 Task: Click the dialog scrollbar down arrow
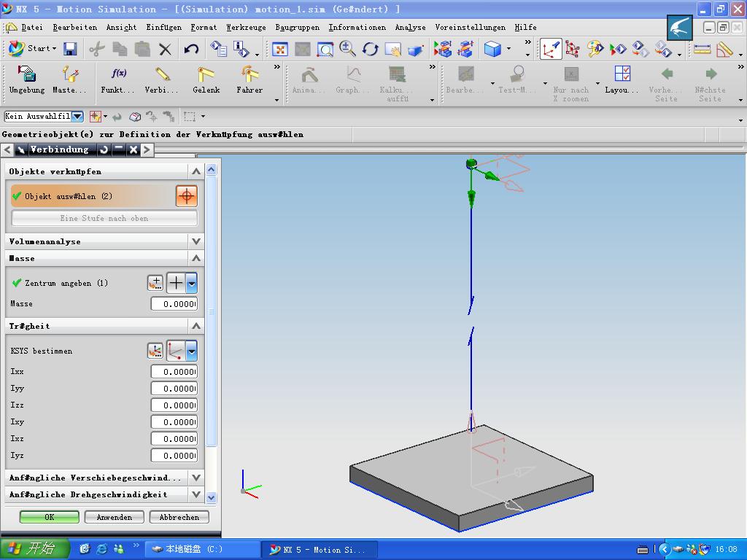211,497
